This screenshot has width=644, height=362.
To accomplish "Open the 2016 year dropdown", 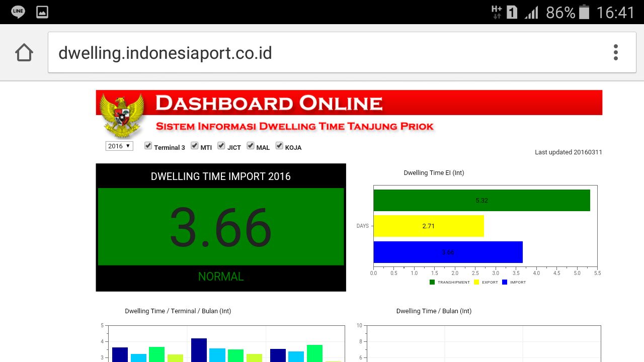I will 119,146.
